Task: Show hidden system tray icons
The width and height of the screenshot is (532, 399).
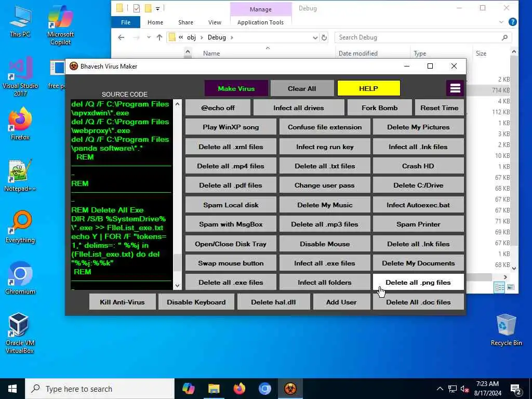Action: 440,389
